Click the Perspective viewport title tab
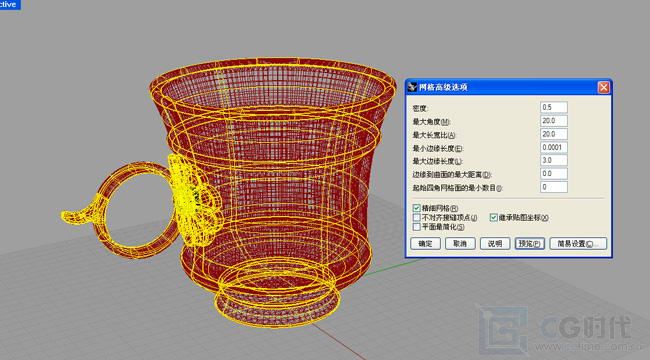 (x=10, y=5)
